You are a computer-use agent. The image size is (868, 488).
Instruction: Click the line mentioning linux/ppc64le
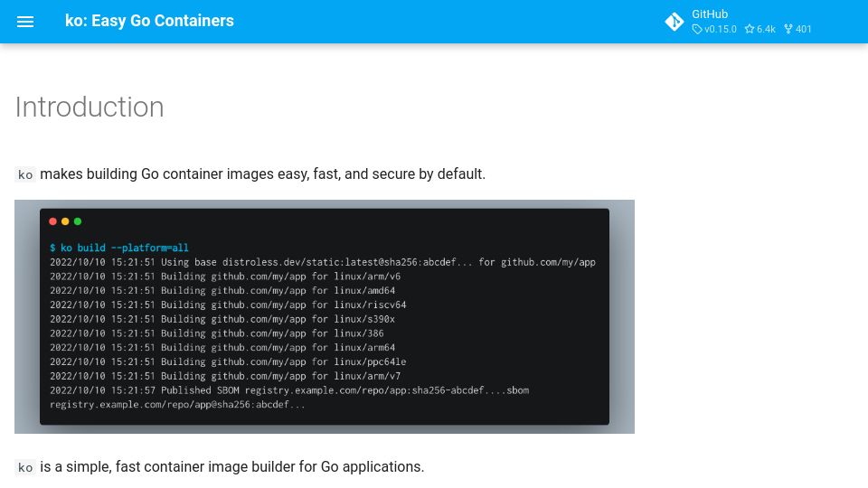228,361
